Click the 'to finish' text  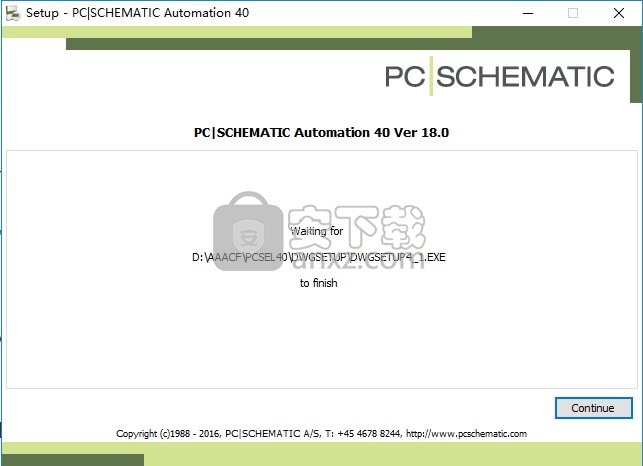(319, 283)
